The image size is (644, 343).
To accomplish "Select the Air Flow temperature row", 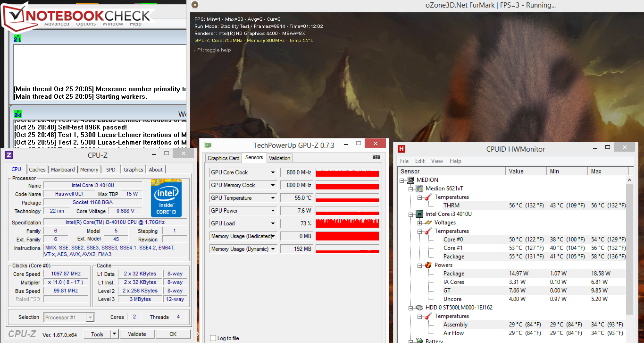I will [x=512, y=333].
